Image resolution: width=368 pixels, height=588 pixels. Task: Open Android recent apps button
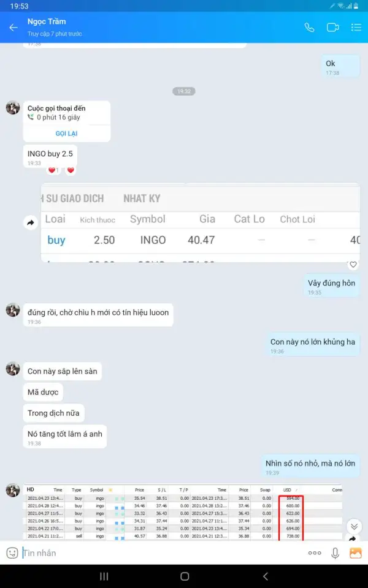pyautogui.click(x=104, y=576)
